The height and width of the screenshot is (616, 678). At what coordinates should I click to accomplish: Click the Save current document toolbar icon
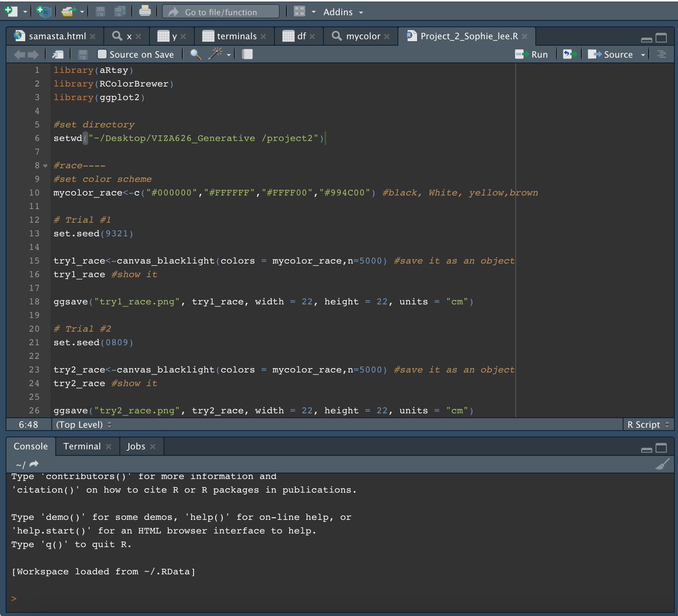[x=101, y=12]
